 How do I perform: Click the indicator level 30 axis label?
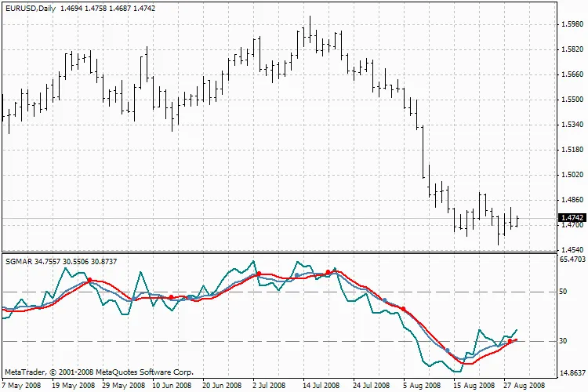(x=562, y=342)
